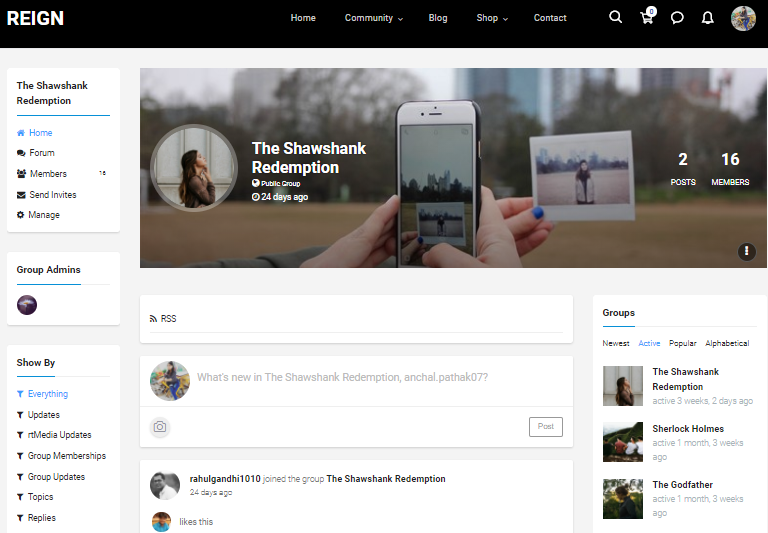Click Sherlock Holmes group thumbnail
768x533 pixels.
623,442
